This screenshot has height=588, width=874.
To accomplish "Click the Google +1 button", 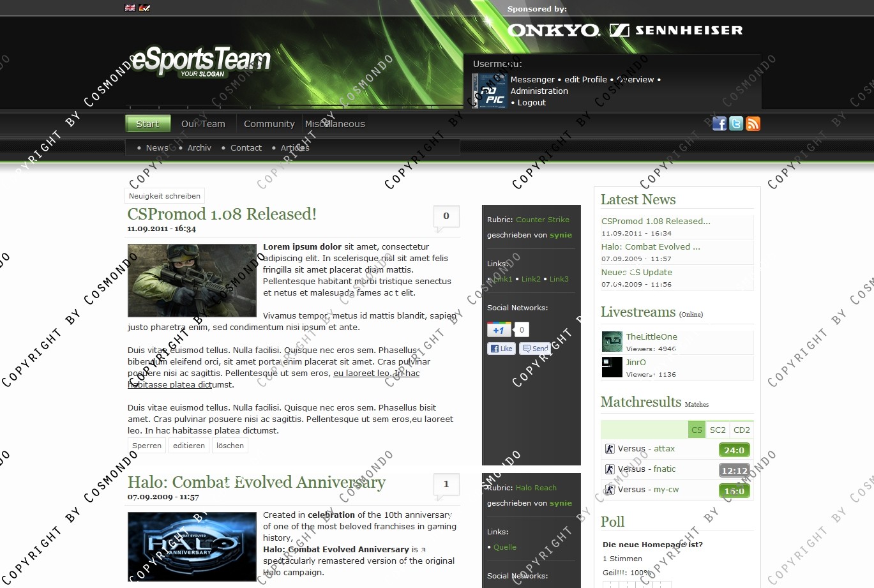I will [499, 329].
